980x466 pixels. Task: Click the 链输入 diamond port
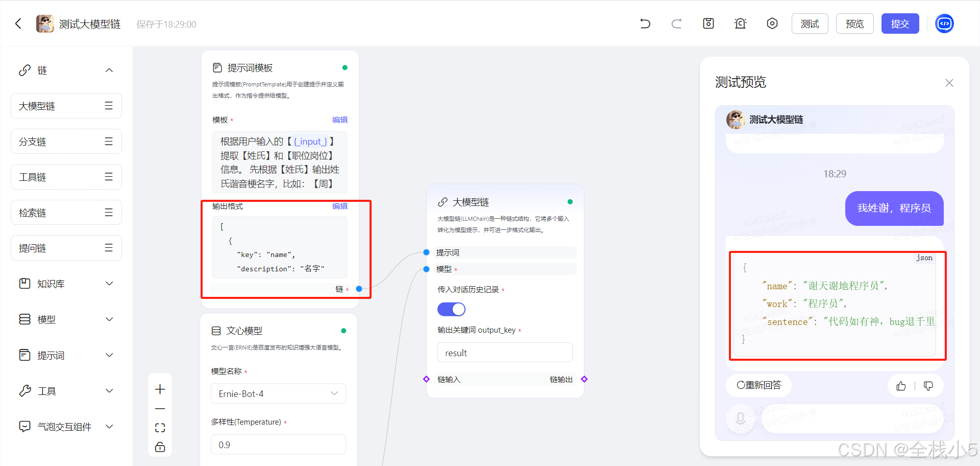(426, 379)
